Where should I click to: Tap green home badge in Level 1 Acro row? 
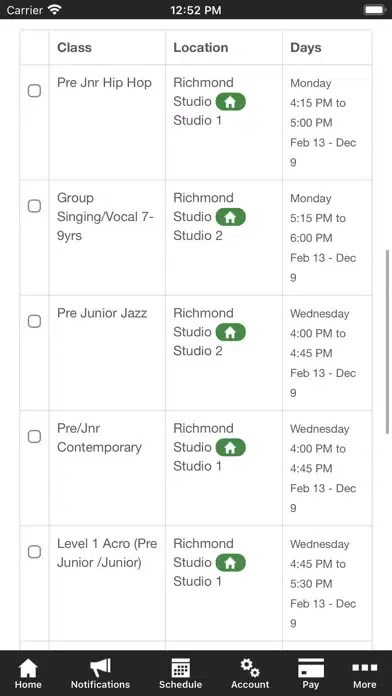click(230, 562)
